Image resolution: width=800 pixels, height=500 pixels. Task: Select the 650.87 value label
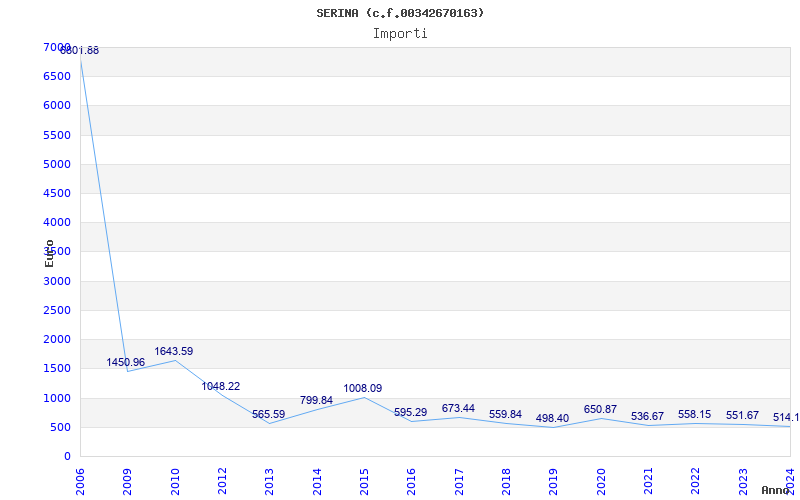coord(600,409)
